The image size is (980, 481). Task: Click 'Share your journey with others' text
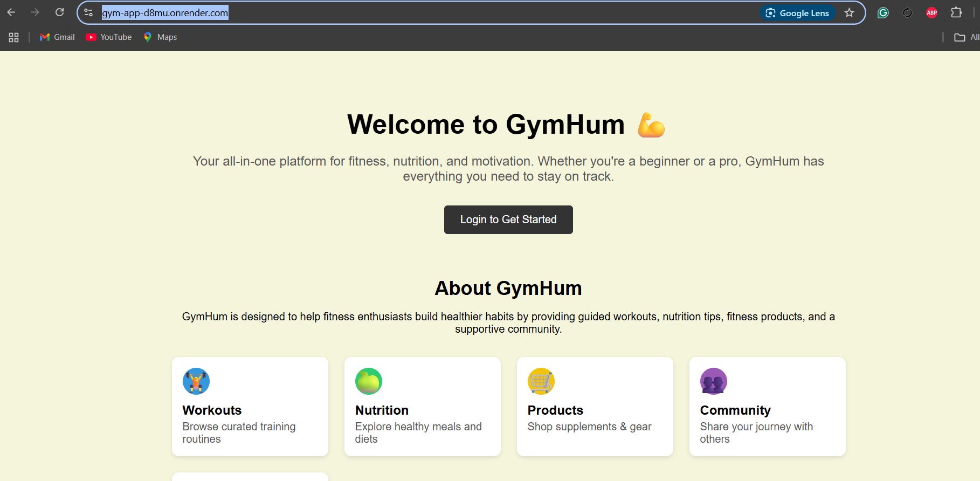coord(756,432)
